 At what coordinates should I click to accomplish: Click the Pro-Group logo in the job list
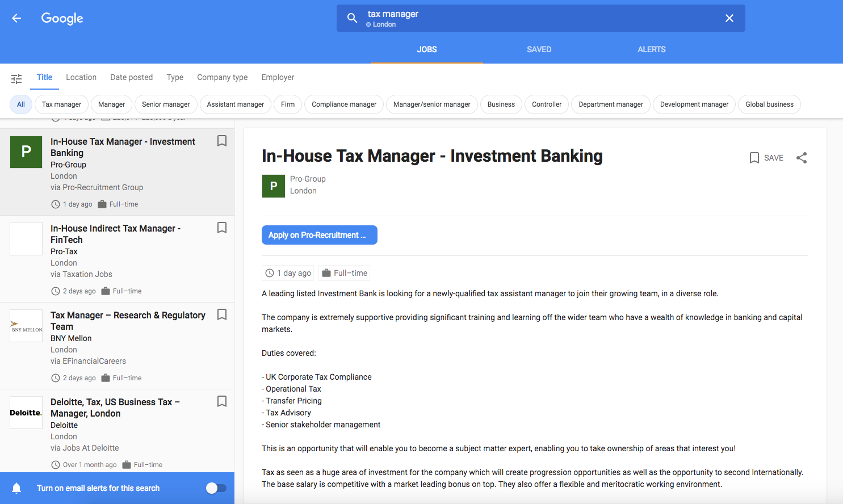(26, 152)
